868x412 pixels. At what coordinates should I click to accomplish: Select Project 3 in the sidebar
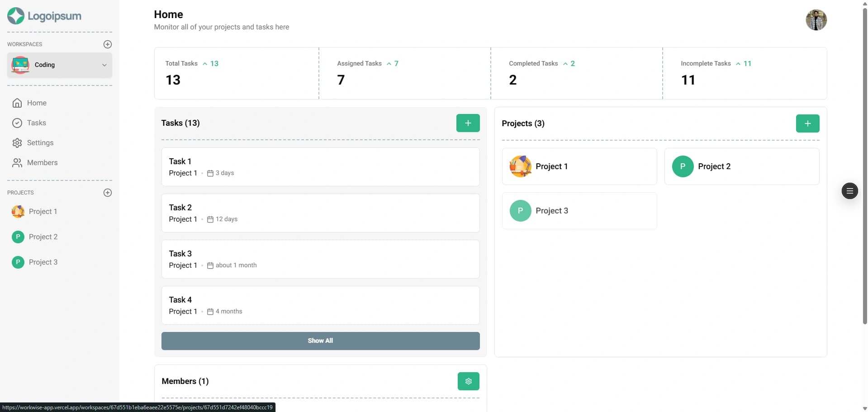pos(43,262)
